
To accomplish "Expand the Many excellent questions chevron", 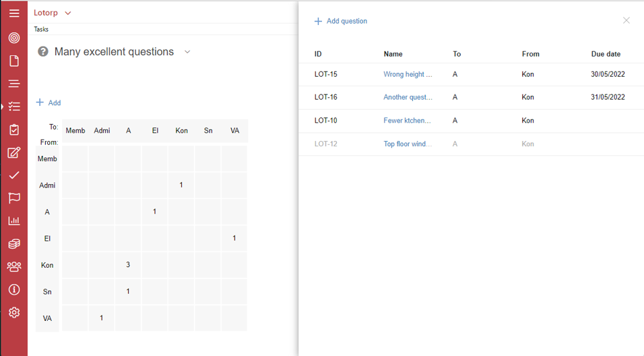I will click(x=187, y=52).
